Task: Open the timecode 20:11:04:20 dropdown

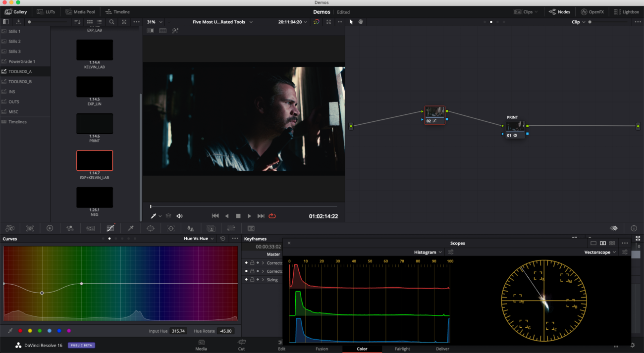Action: coord(292,22)
